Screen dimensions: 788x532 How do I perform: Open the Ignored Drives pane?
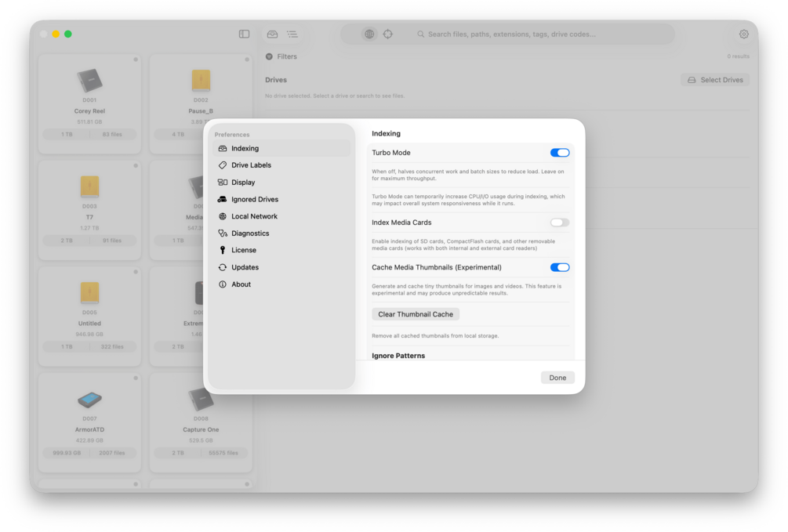coord(281,200)
